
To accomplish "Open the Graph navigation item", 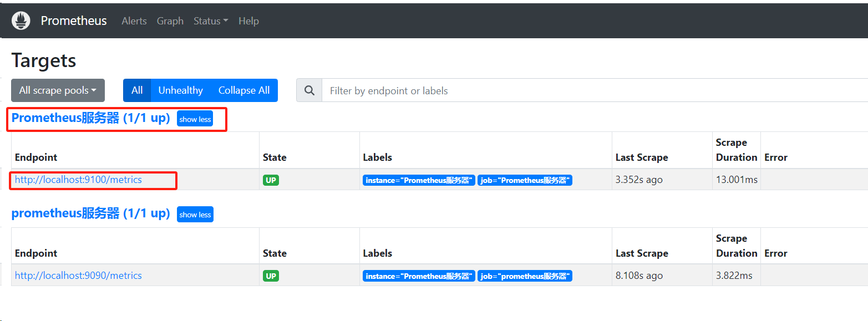I will click(170, 21).
